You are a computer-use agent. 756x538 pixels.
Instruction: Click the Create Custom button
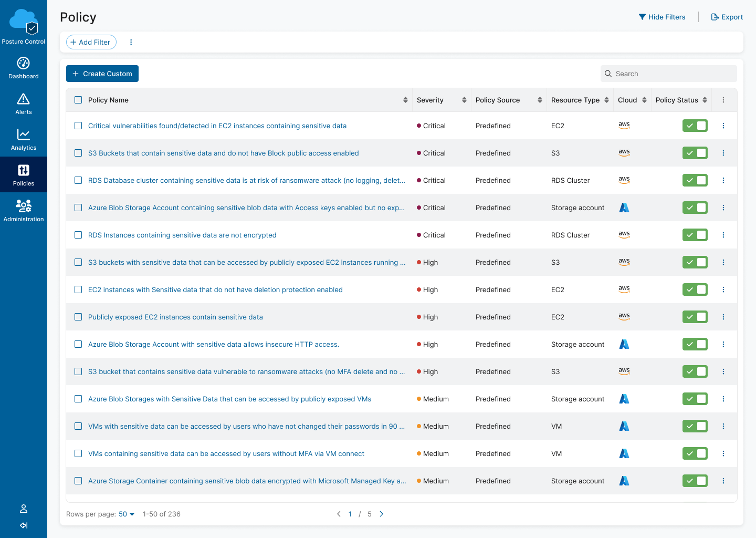(x=102, y=74)
